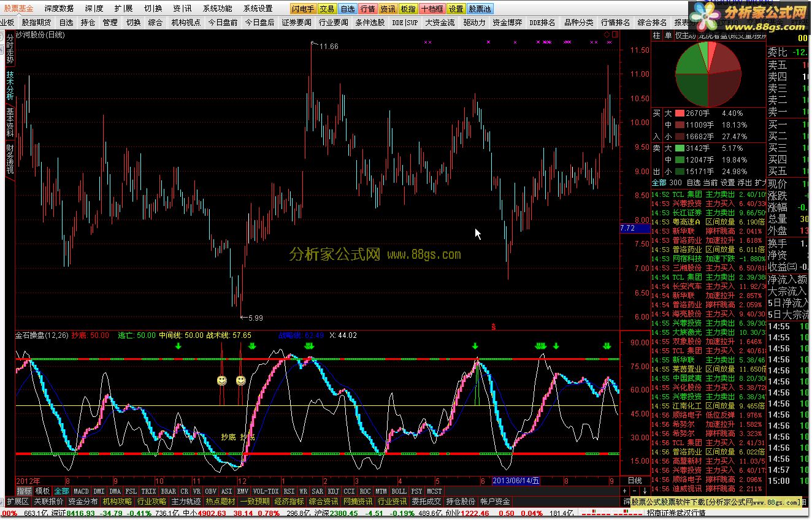Click the large sell 大 green swatch
Image resolution: width=812 pixels, height=520 pixels.
[x=679, y=148]
